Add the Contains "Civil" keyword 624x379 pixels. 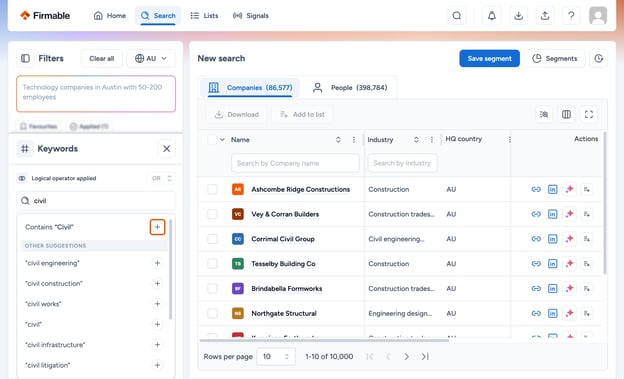pyautogui.click(x=158, y=227)
